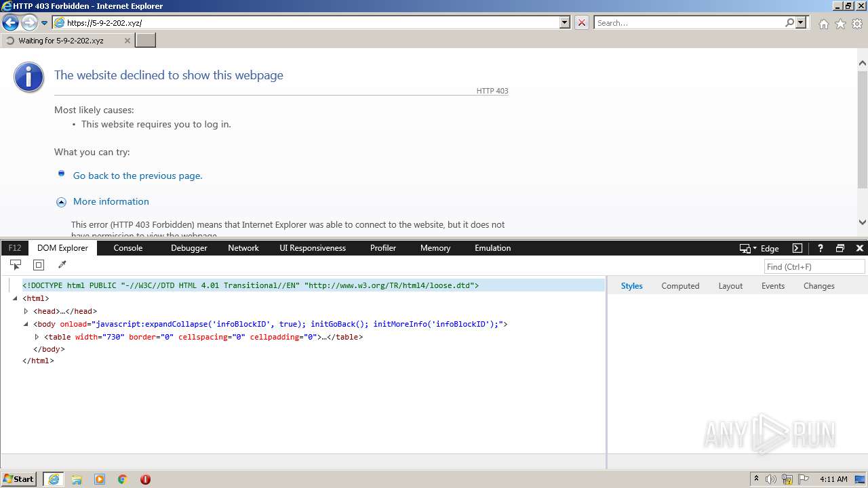Select the 'Waiting for 5-9-2-202.xyz' tab

point(67,40)
